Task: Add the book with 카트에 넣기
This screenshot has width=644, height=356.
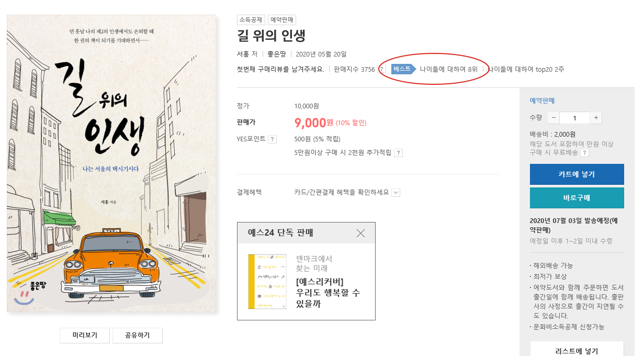Action: 577,174
